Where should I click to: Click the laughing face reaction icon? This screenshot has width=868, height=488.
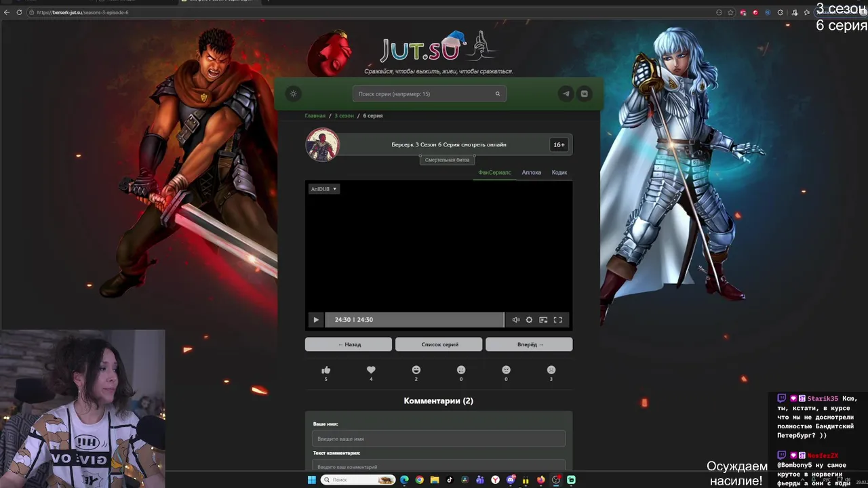click(x=416, y=370)
